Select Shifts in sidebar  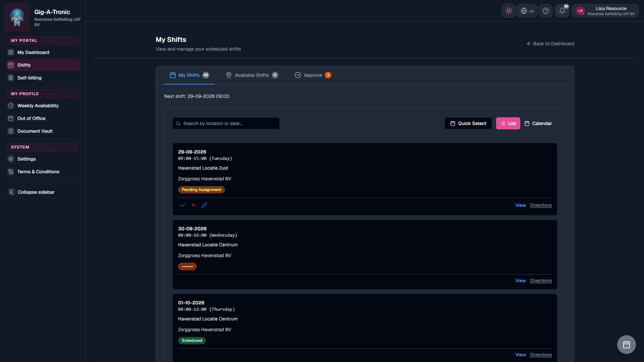(43, 65)
